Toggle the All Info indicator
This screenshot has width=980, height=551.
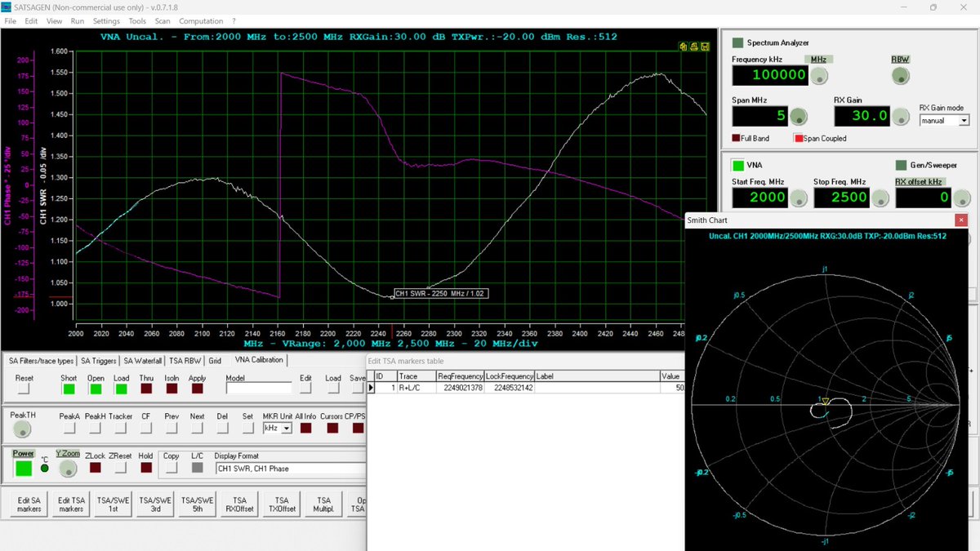tap(306, 428)
